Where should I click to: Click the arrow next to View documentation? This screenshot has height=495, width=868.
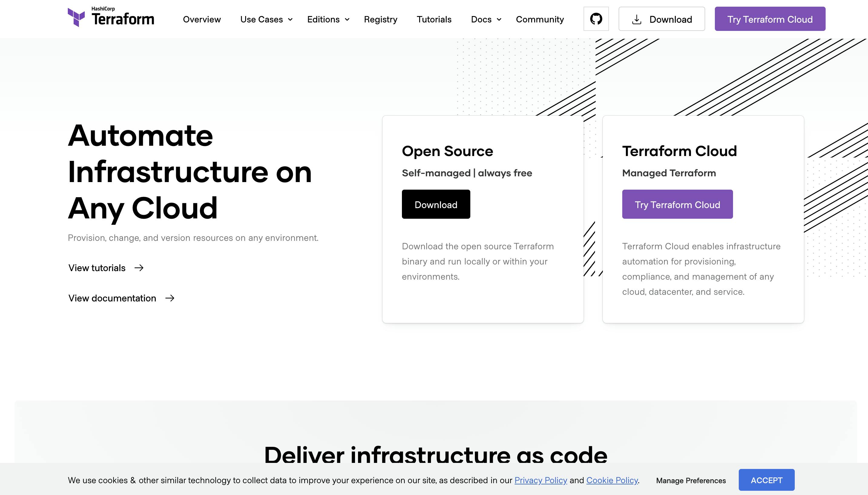point(170,298)
